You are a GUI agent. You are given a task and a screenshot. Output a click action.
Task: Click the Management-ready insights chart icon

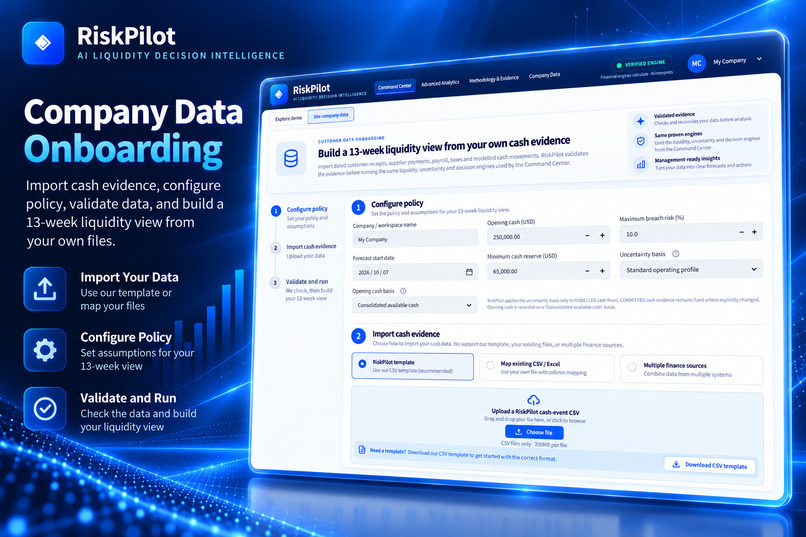coord(641,164)
